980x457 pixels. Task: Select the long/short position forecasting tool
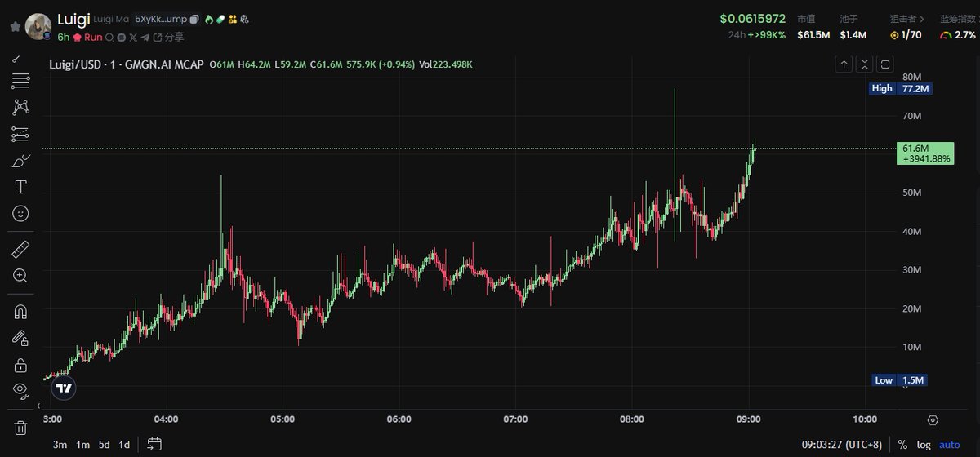tap(20, 134)
